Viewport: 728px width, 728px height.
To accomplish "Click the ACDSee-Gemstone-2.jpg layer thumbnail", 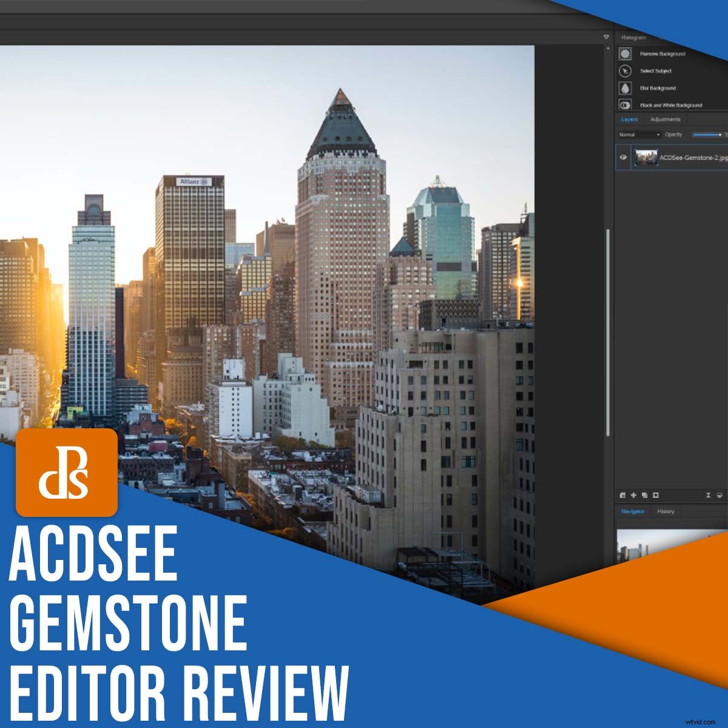I will pos(647,157).
